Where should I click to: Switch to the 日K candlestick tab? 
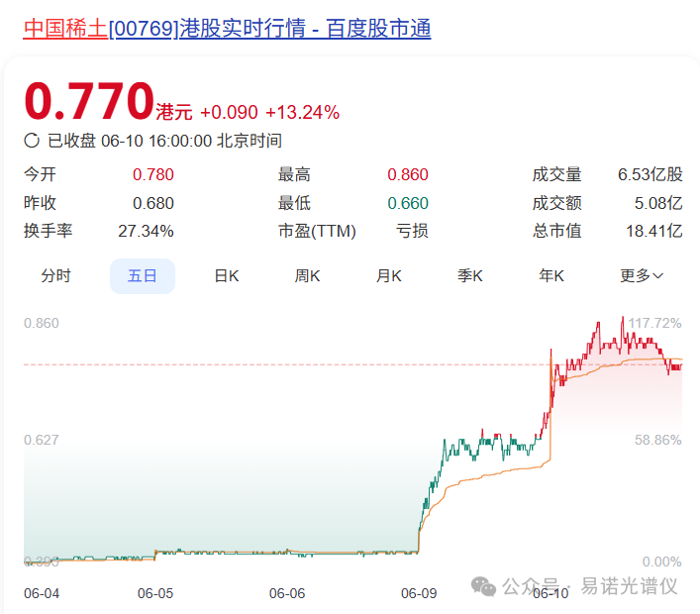[227, 276]
